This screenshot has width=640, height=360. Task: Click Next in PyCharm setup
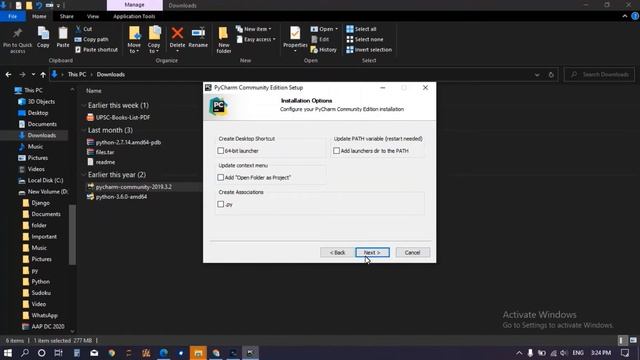372,252
